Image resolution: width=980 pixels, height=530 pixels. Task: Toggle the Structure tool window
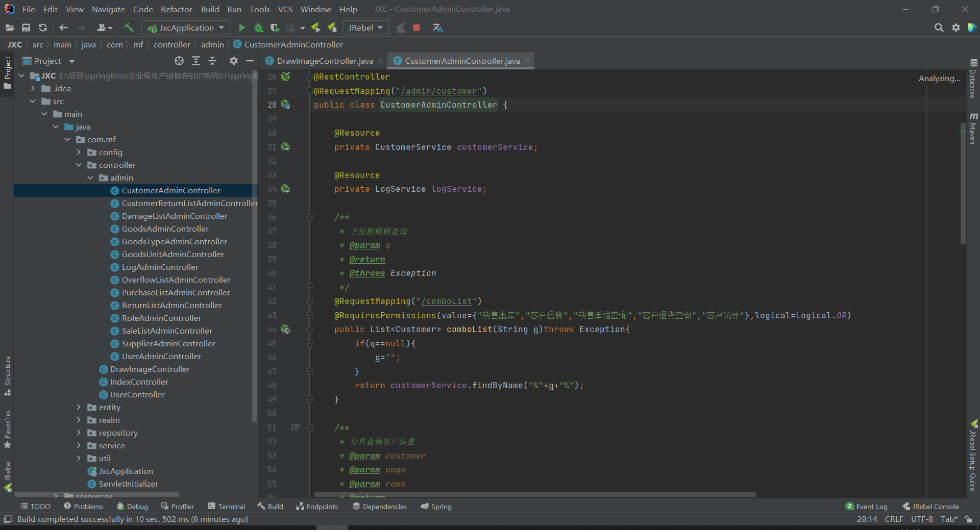(x=7, y=375)
